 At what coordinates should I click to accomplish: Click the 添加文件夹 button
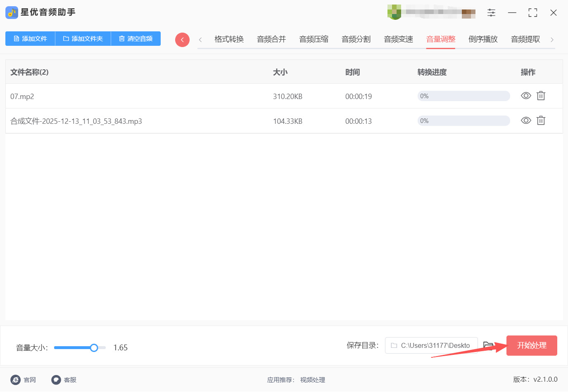[83, 39]
